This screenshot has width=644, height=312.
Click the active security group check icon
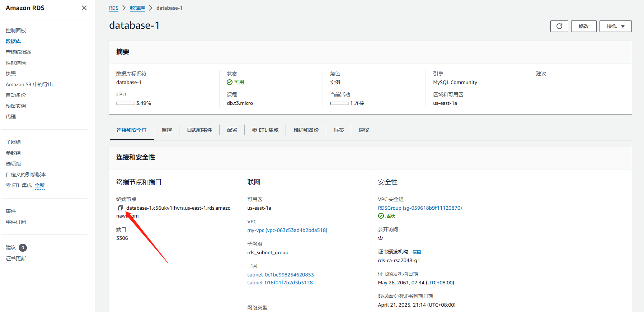point(381,216)
